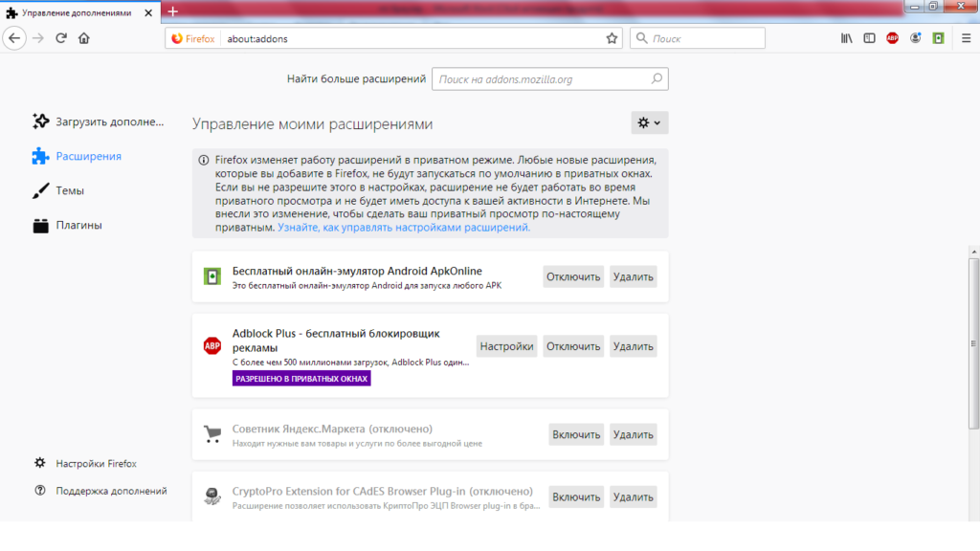Click the РАЗРЕШЕНО В ПРИВАТНЫХ ОКНАХ badge
Image resolution: width=980 pixels, height=551 pixels.
click(301, 379)
